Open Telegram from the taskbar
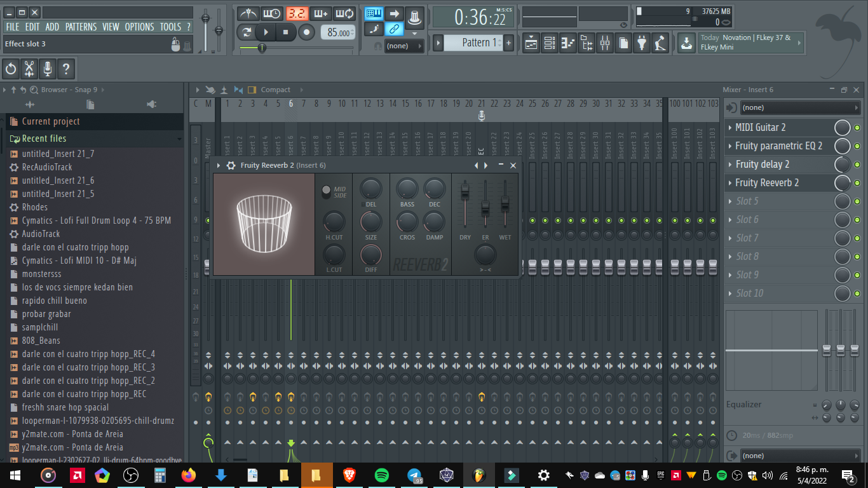The width and height of the screenshot is (868, 488). click(x=414, y=475)
